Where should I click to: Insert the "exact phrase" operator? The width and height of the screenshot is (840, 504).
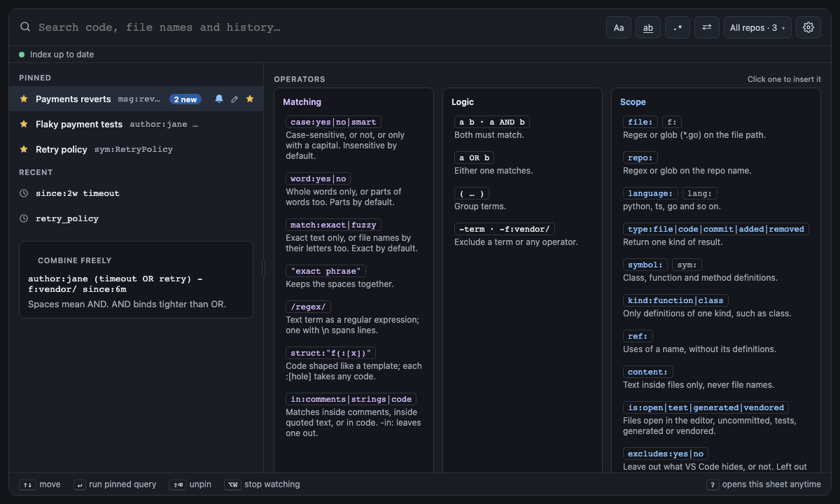coord(325,271)
